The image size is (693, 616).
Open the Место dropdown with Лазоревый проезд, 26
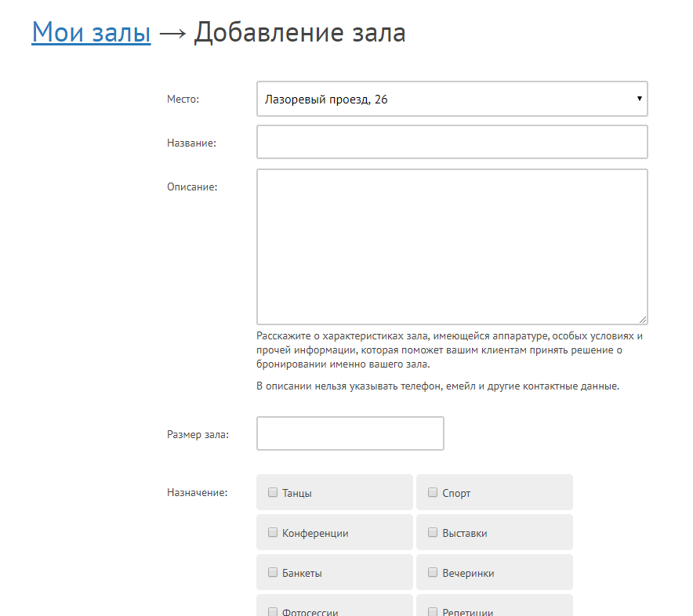click(x=452, y=99)
